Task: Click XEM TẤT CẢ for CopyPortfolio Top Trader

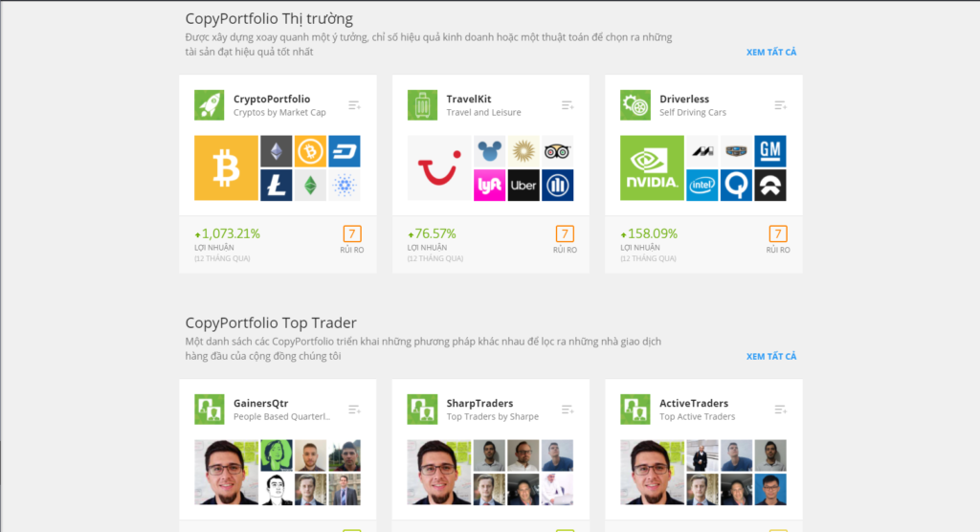Action: (x=771, y=356)
